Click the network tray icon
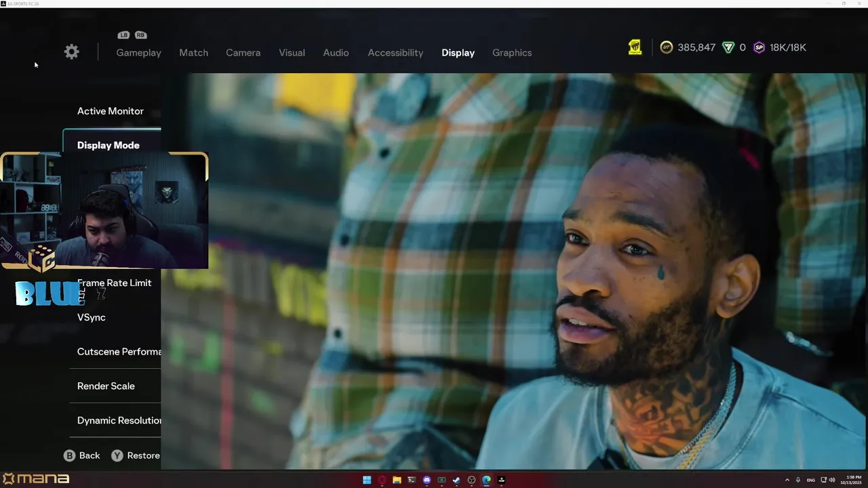 (823, 480)
